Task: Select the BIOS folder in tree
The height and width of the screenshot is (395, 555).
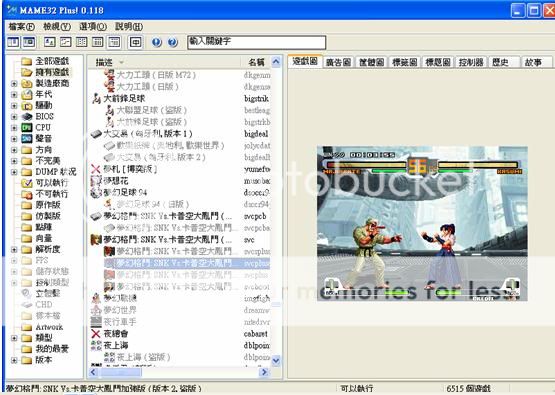Action: [x=45, y=116]
